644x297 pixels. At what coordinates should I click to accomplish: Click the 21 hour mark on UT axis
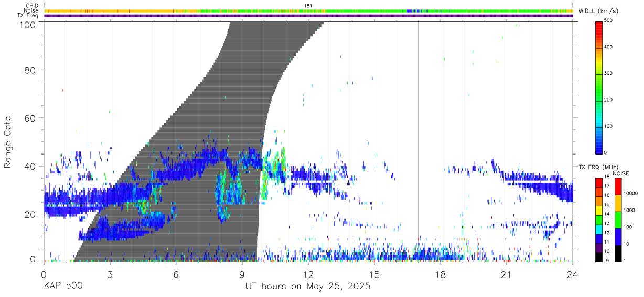[x=507, y=274]
